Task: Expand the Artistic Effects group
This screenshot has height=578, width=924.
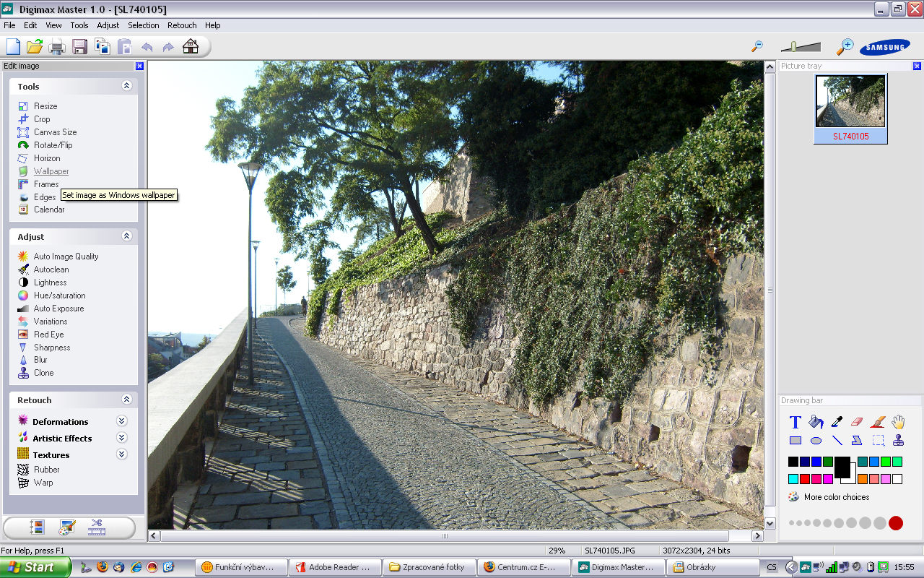Action: click(122, 438)
